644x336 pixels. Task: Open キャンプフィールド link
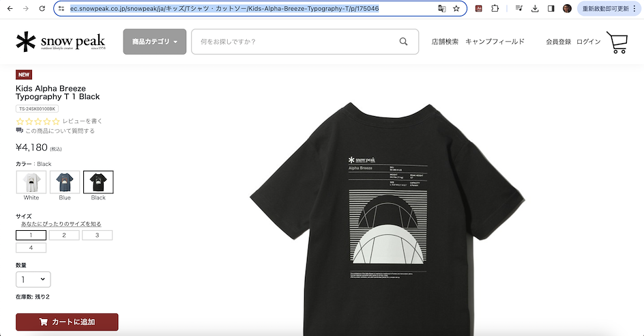(495, 42)
